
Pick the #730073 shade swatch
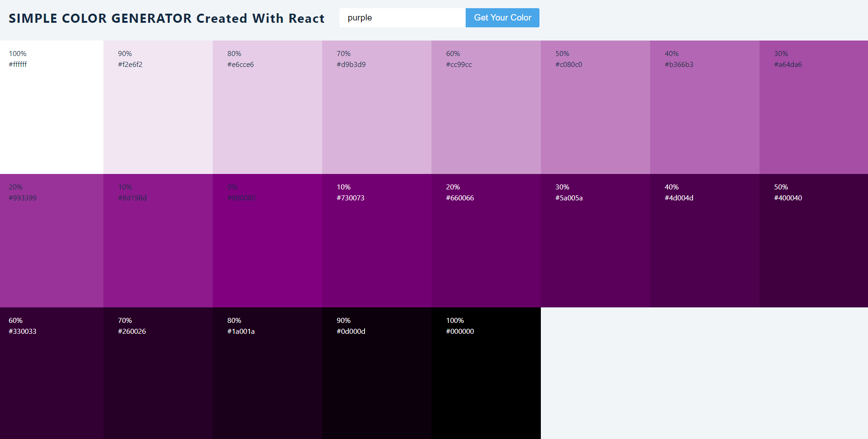tap(377, 240)
